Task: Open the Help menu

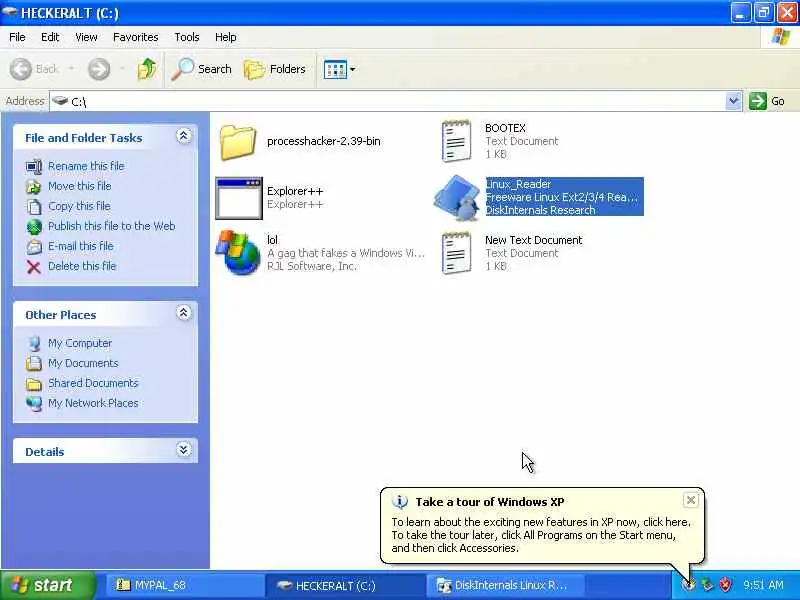Action: tap(226, 37)
